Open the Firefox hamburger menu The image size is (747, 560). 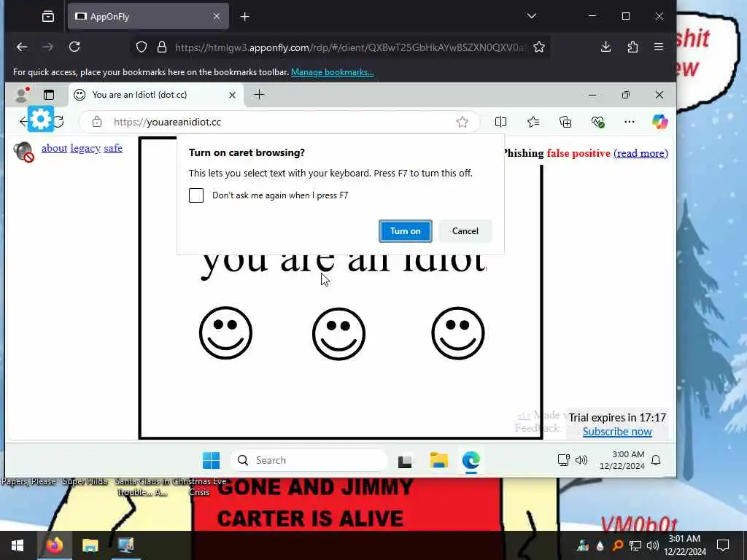tap(659, 47)
